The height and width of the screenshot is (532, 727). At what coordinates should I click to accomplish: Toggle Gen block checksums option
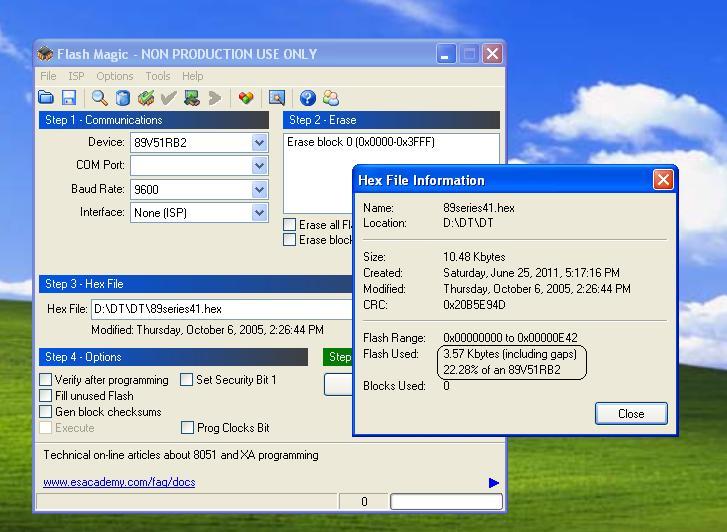coord(45,411)
